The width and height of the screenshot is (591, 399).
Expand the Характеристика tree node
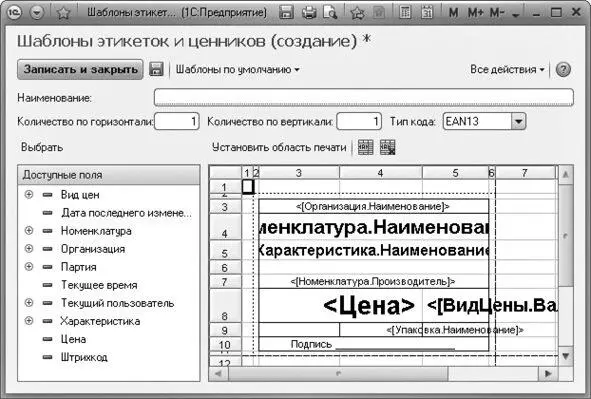click(x=29, y=321)
